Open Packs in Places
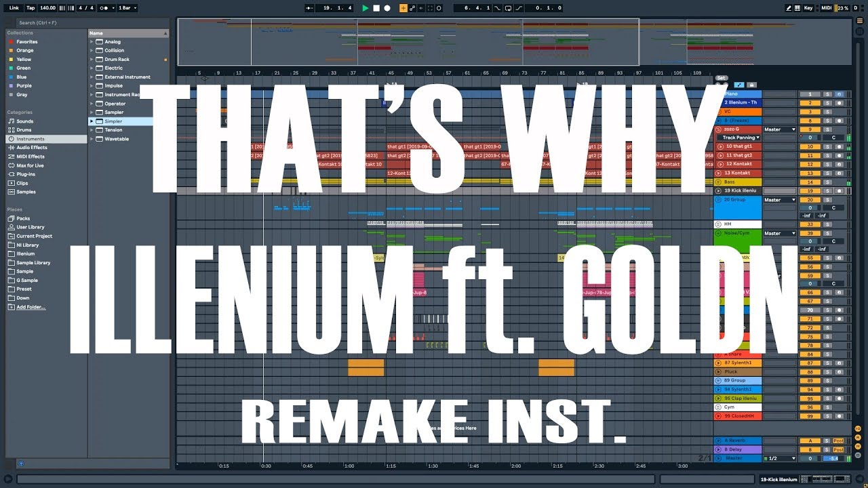Viewport: 868px width, 488px height. (x=23, y=218)
